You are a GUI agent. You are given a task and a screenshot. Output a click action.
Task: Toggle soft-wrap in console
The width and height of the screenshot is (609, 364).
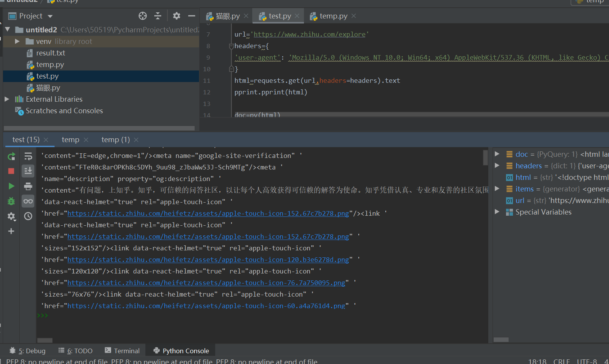click(x=28, y=156)
